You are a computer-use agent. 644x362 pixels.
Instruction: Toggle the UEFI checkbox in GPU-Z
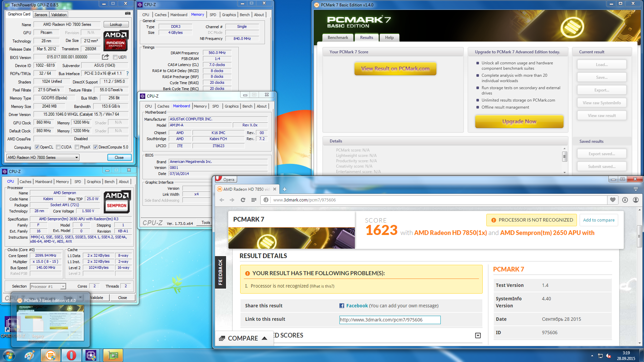click(x=115, y=57)
